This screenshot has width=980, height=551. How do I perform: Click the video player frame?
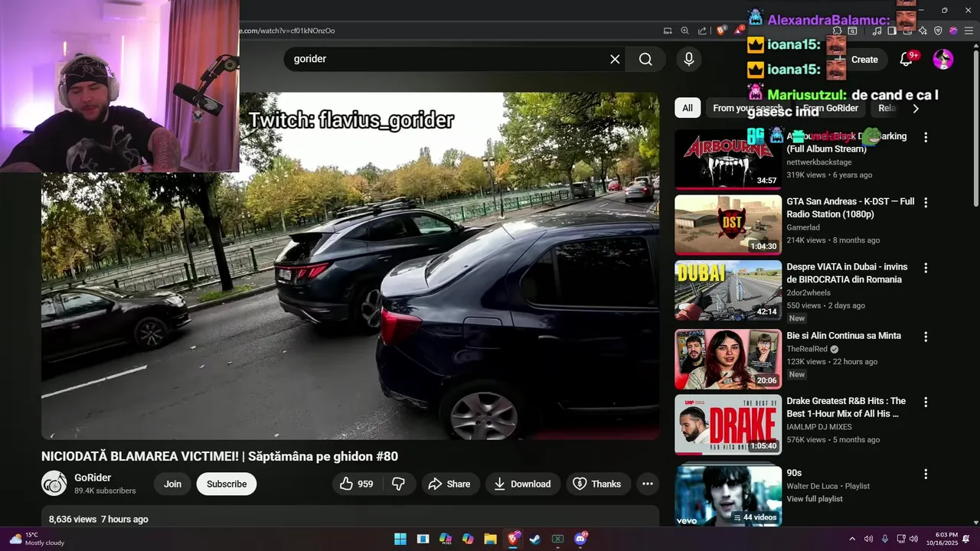[350, 266]
